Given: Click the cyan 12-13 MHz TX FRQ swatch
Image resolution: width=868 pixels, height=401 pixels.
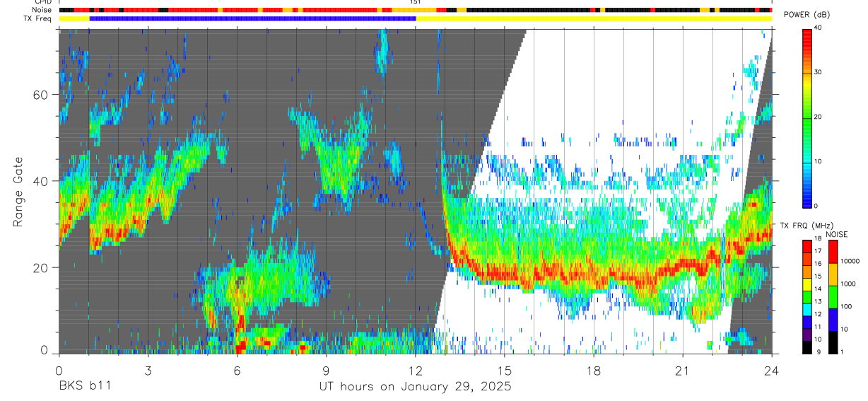Looking at the screenshot, I should click(x=807, y=310).
